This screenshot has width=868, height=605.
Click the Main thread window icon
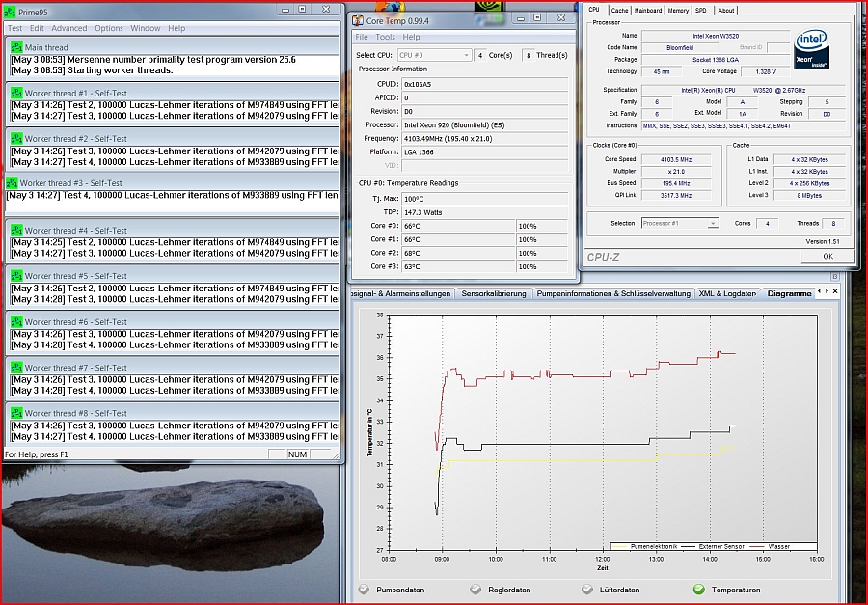coord(16,47)
